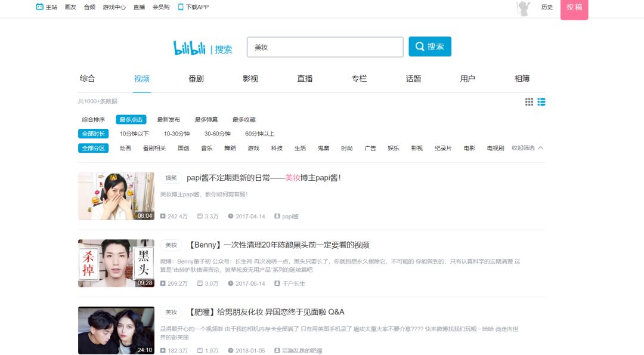Select 最新发布 sort option
This screenshot has width=644, height=355.
point(168,119)
